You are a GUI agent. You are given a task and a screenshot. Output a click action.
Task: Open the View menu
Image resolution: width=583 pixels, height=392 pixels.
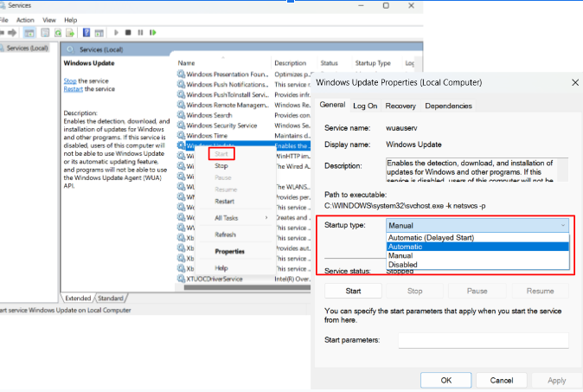point(48,20)
